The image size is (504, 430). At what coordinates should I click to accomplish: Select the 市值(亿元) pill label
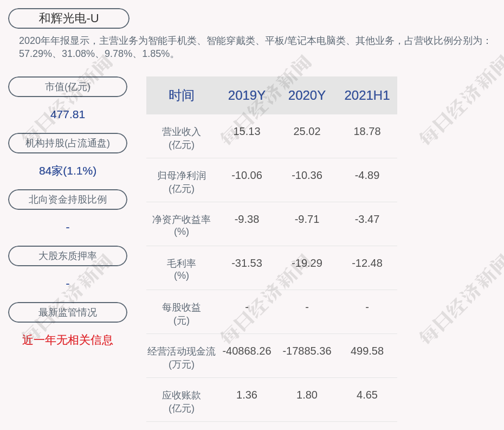point(68,87)
